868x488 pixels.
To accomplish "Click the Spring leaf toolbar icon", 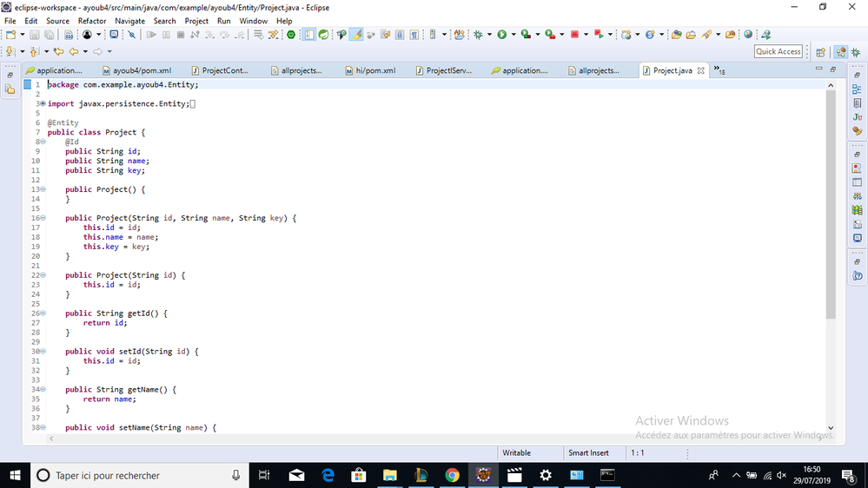I will click(x=323, y=35).
